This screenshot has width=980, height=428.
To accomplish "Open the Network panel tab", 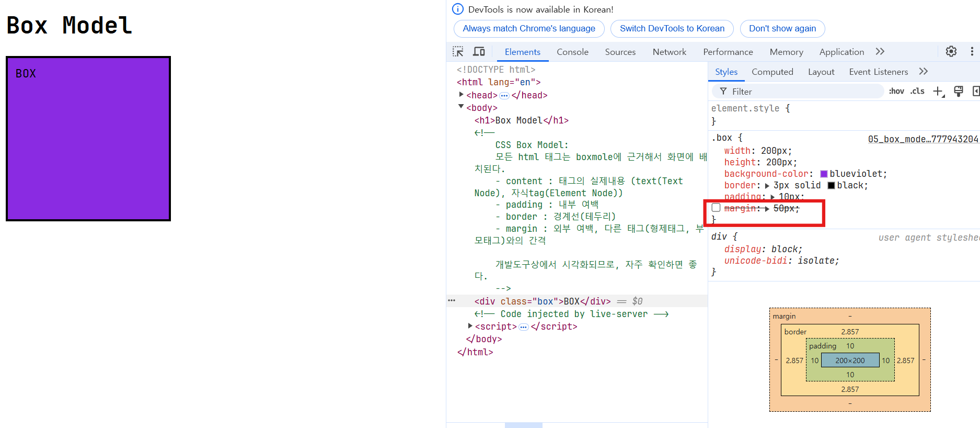I will (x=669, y=52).
